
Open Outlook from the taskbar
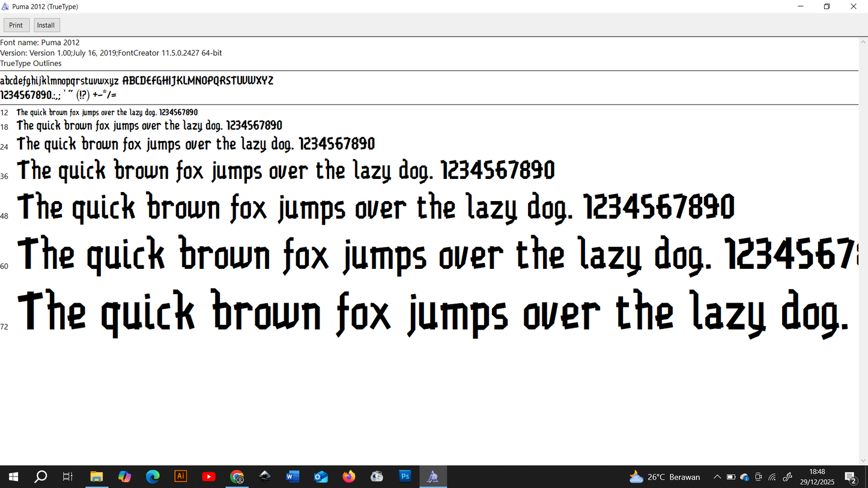point(321,477)
